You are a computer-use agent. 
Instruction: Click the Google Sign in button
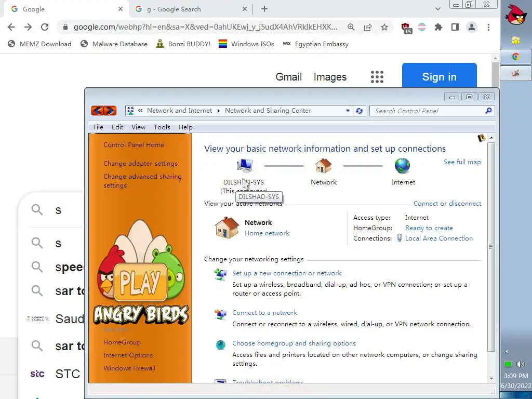pyautogui.click(x=440, y=77)
